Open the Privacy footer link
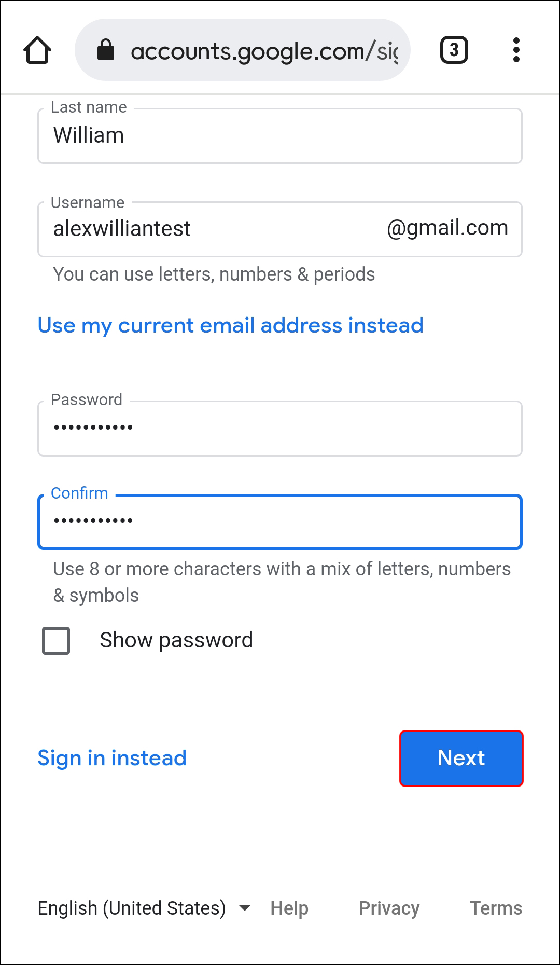This screenshot has height=965, width=560. (389, 908)
